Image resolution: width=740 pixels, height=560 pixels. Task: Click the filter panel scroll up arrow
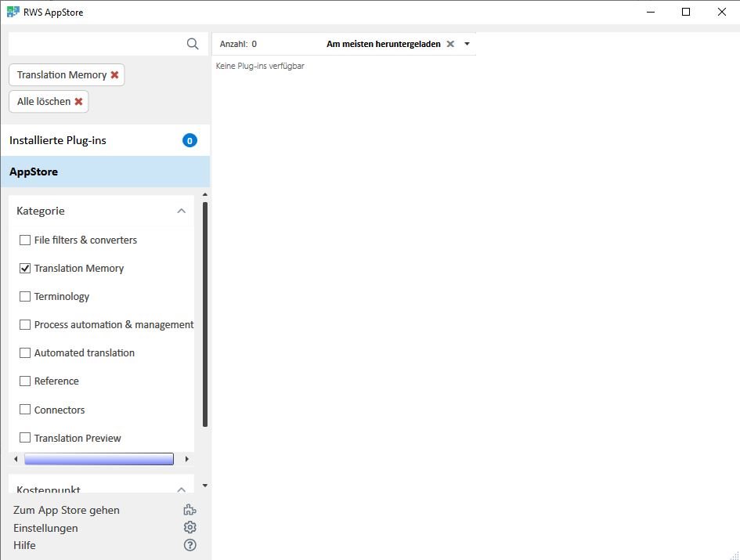[205, 194]
